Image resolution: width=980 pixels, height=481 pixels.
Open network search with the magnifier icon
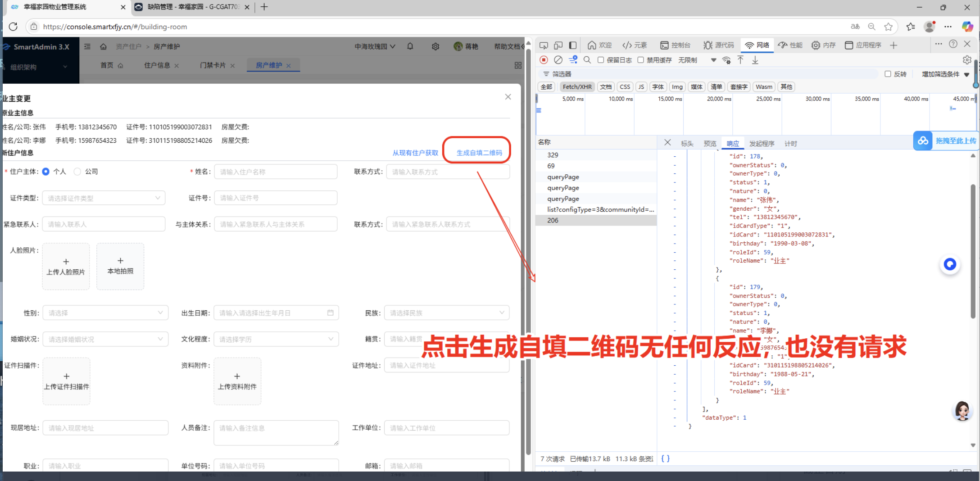587,59
